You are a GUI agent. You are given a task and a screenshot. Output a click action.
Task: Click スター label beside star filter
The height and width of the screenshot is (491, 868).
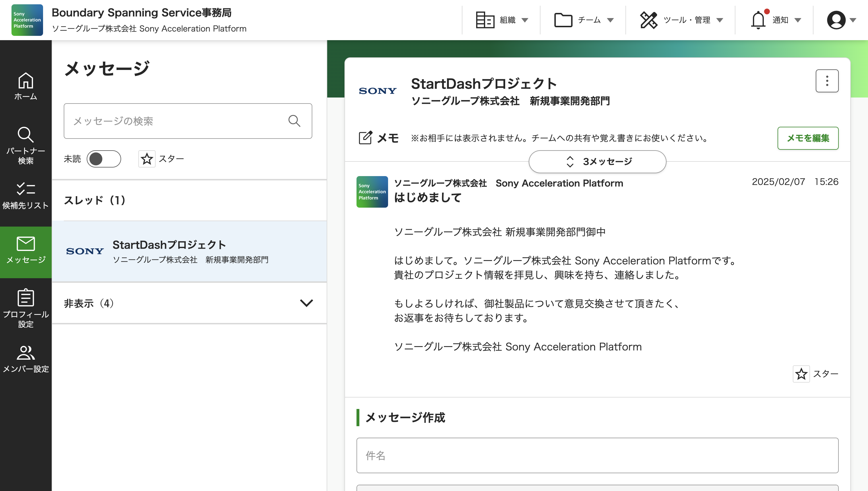point(171,159)
